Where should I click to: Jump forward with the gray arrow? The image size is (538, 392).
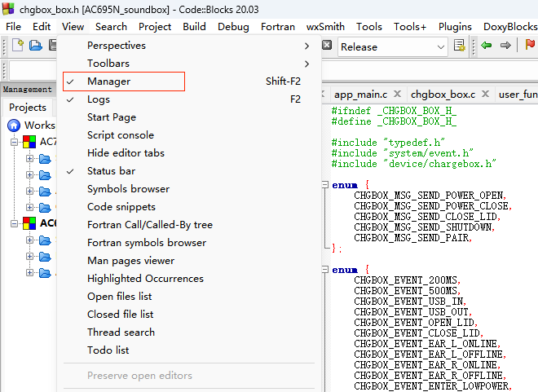(x=505, y=46)
